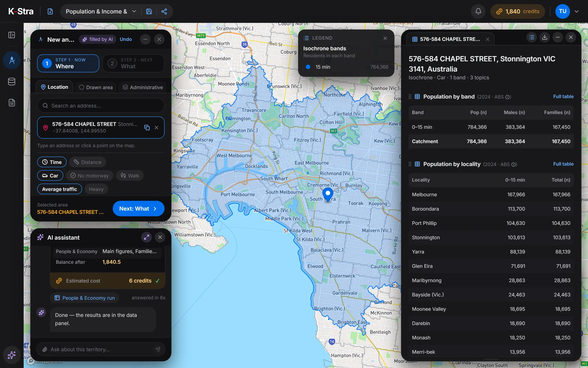Choose Car travel mode
The width and height of the screenshot is (588, 368).
(x=50, y=176)
